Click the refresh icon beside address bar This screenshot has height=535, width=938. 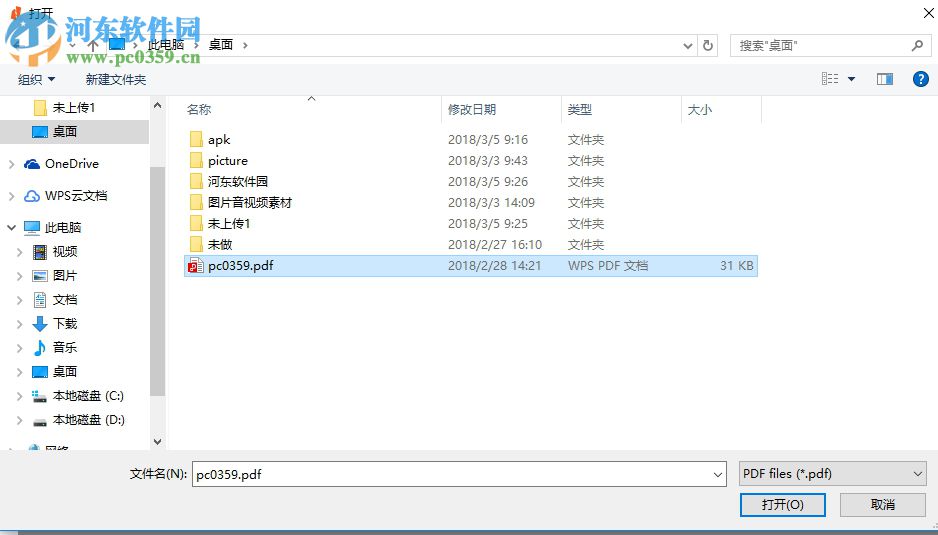pos(708,45)
